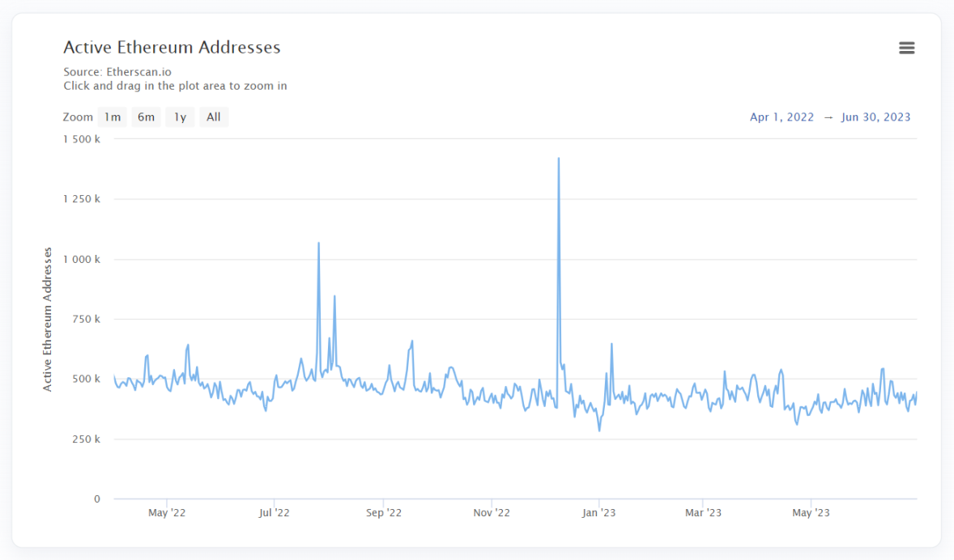
Task: Click the Zoom label beside range buttons
Action: click(78, 117)
